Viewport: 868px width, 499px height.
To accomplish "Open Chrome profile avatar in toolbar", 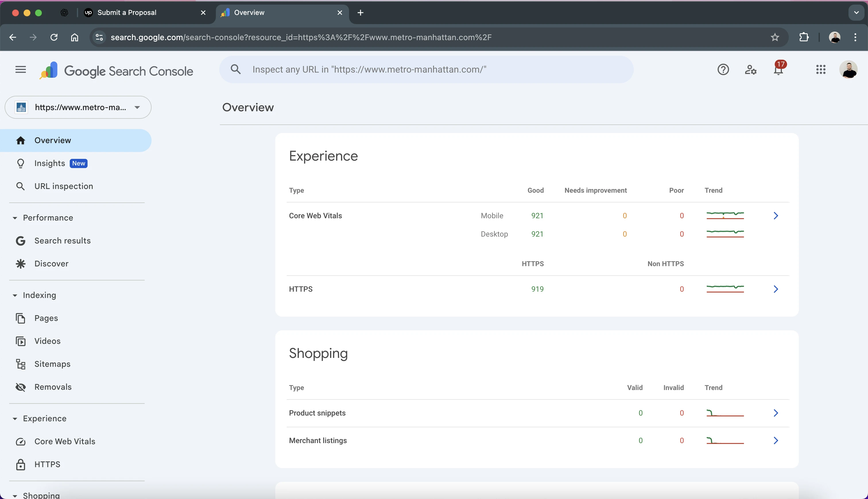I will pyautogui.click(x=834, y=37).
